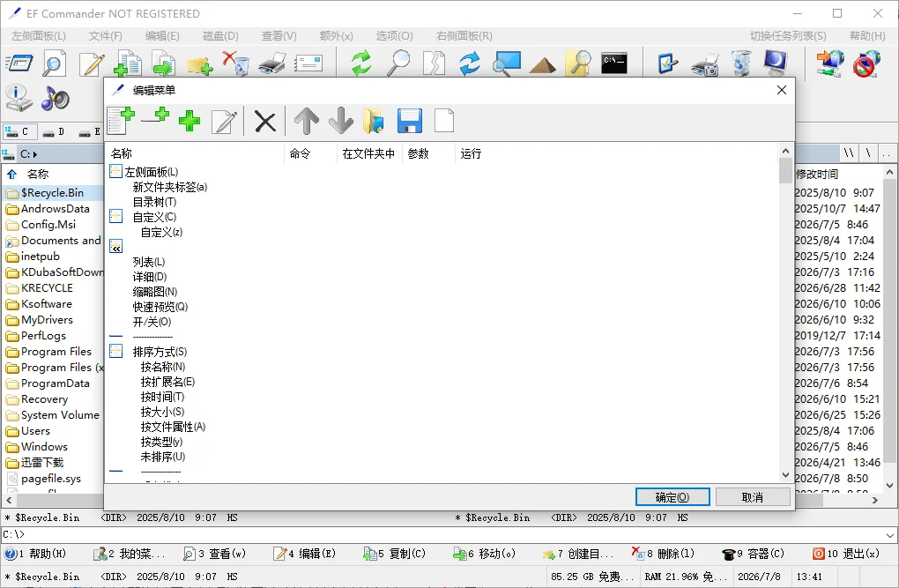Click the 左侧面板(L) menu icon in the tree
This screenshot has height=588, width=899.
(115, 171)
